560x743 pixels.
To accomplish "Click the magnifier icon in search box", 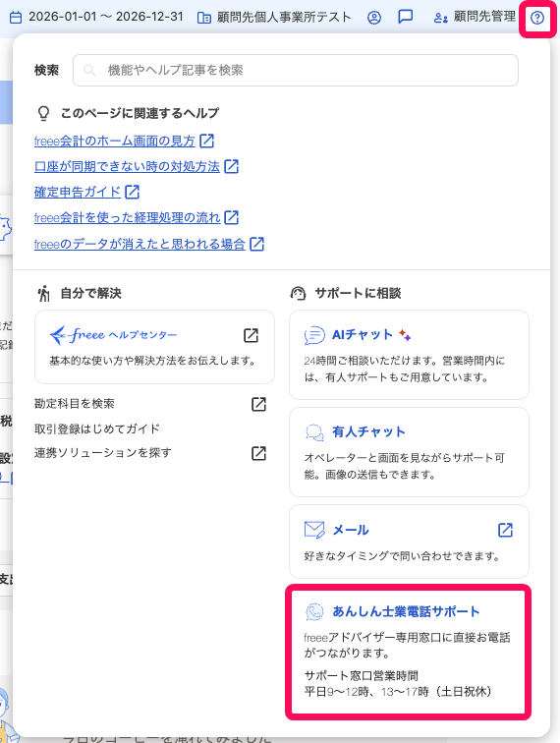I will (x=89, y=70).
